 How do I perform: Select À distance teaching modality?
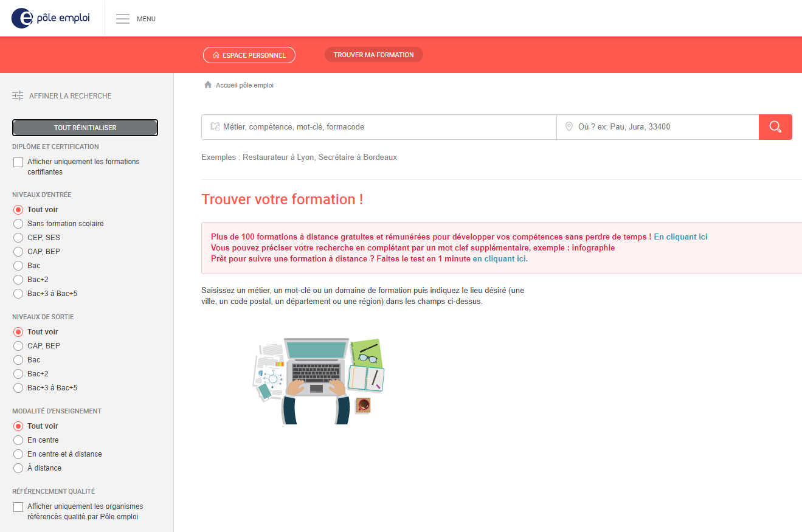click(18, 468)
